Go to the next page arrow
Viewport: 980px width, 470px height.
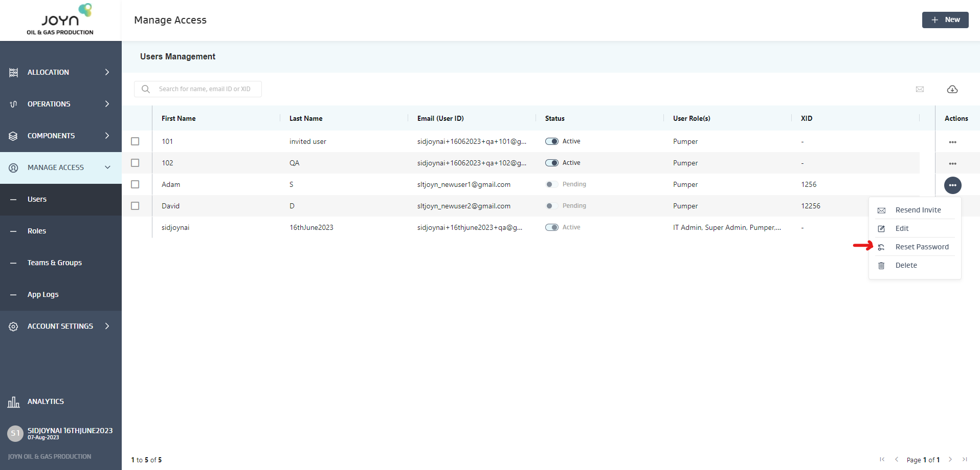(950, 459)
